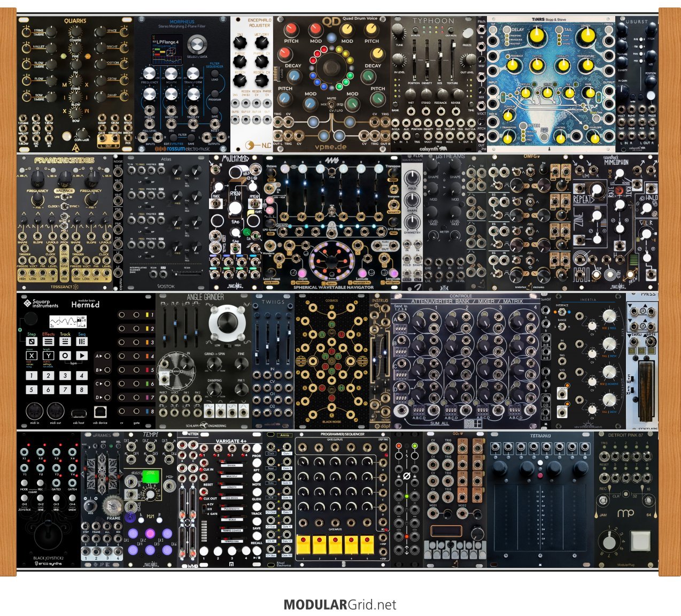Click the Morpheus SELECT/DATA encoder
Viewport: 681px width, 616px height.
click(197, 44)
